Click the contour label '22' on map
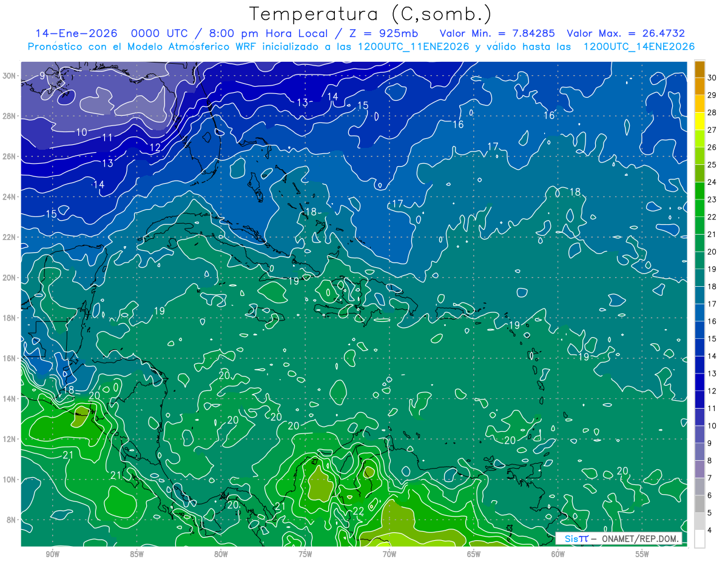This screenshot has width=728, height=562. 359,511
